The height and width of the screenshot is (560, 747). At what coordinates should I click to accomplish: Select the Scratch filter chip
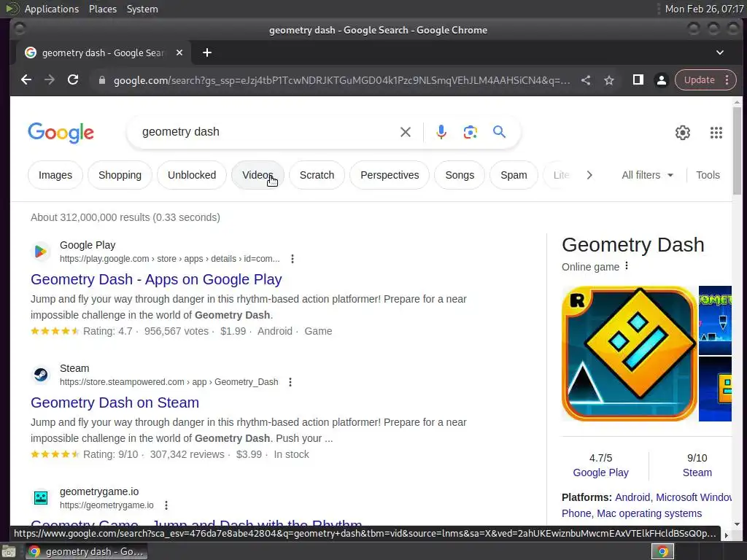coord(317,175)
